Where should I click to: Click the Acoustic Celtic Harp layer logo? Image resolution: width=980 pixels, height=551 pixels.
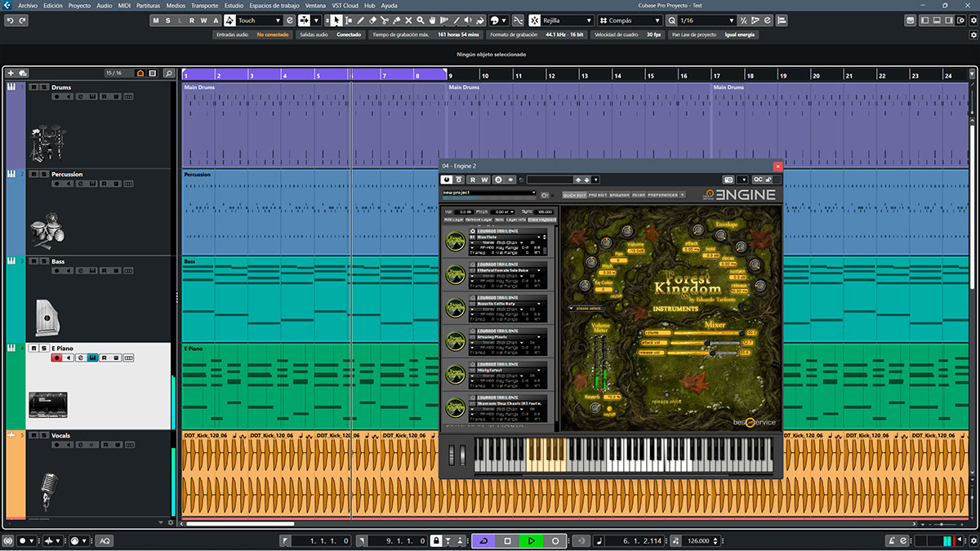(x=456, y=307)
